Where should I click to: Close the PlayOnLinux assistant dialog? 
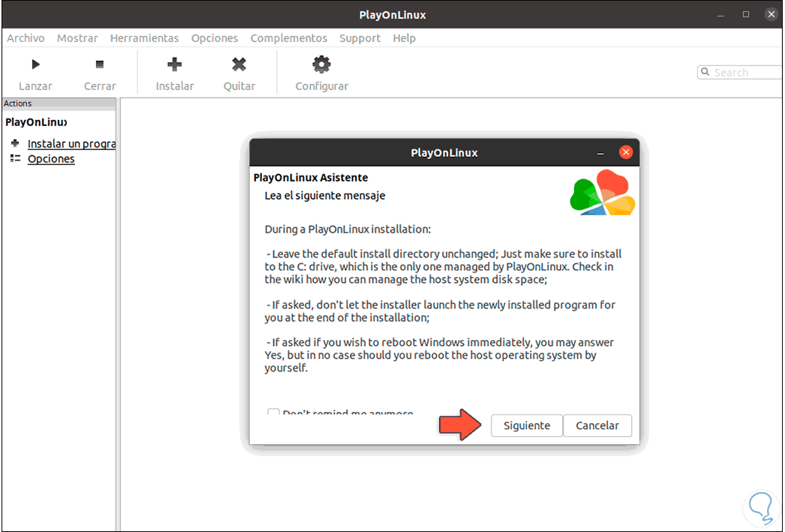(x=626, y=152)
